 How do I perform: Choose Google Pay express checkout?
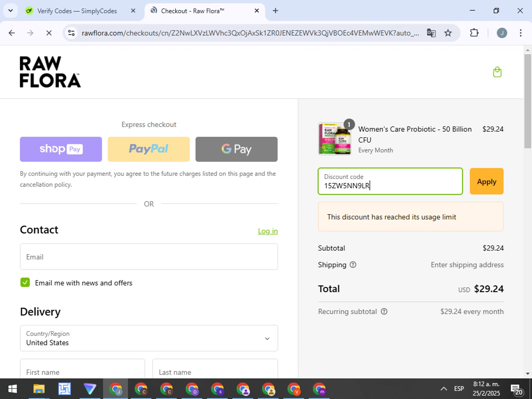pos(237,149)
